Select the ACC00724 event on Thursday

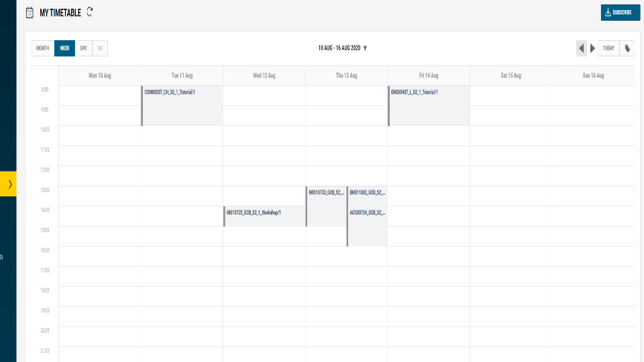(x=367, y=226)
